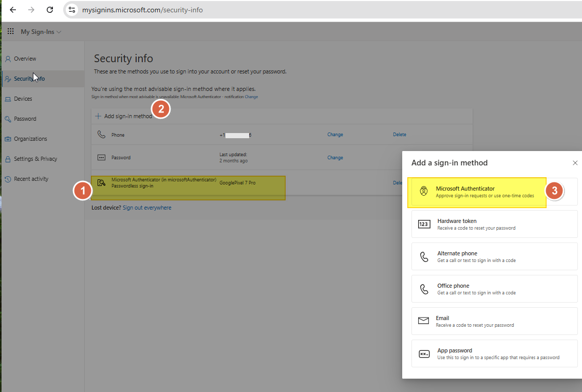Choose Microsoft Authenticator sign-in method option
Screen dimensions: 582x392
click(x=494, y=192)
